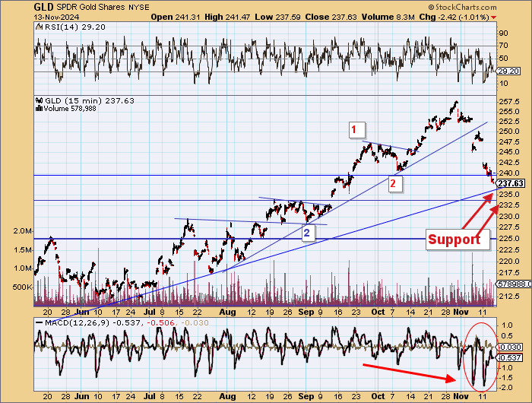This screenshot has height=403, width=532.
Task: Click the black MACD line legend dash
Action: [x=39, y=323]
